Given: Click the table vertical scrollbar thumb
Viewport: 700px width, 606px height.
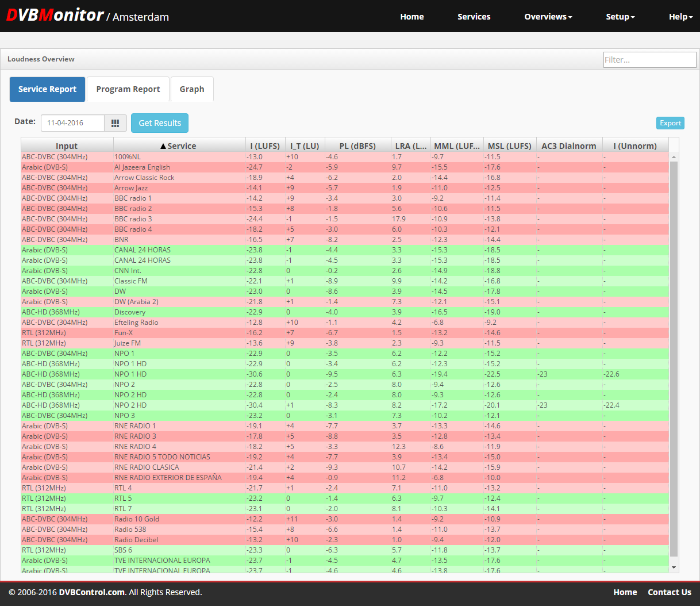Looking at the screenshot, I should click(674, 359).
